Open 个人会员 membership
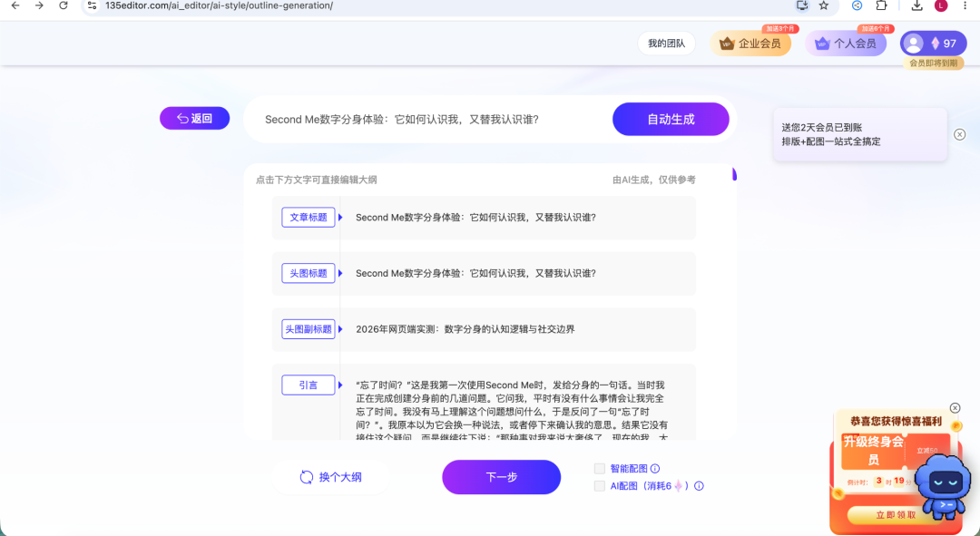The width and height of the screenshot is (980, 536). 846,44
